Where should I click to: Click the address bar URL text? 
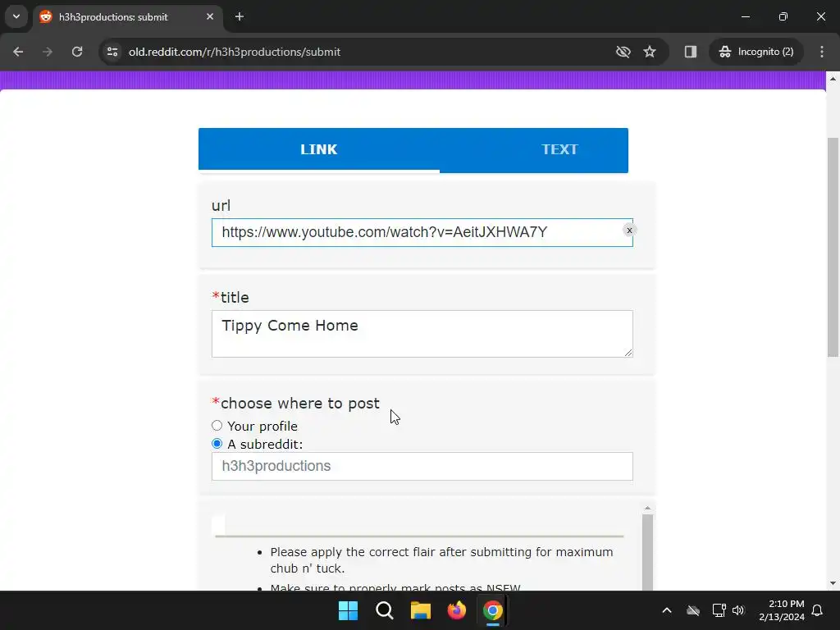tap(234, 52)
